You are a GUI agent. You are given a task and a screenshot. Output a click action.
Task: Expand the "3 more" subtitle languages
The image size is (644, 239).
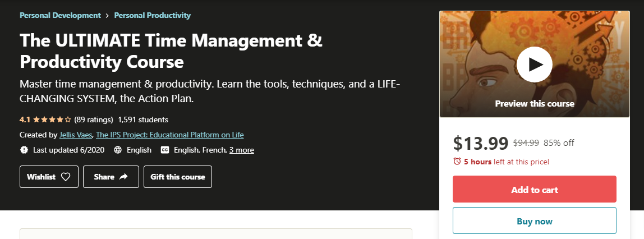(x=241, y=150)
